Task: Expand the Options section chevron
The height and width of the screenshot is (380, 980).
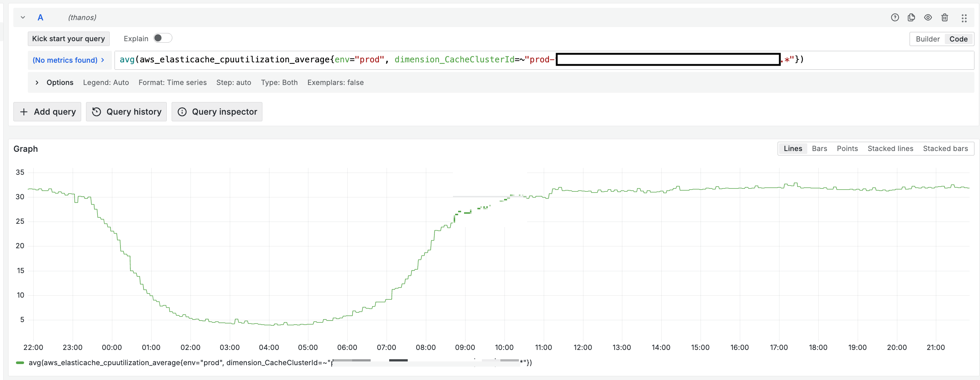Action: point(37,83)
